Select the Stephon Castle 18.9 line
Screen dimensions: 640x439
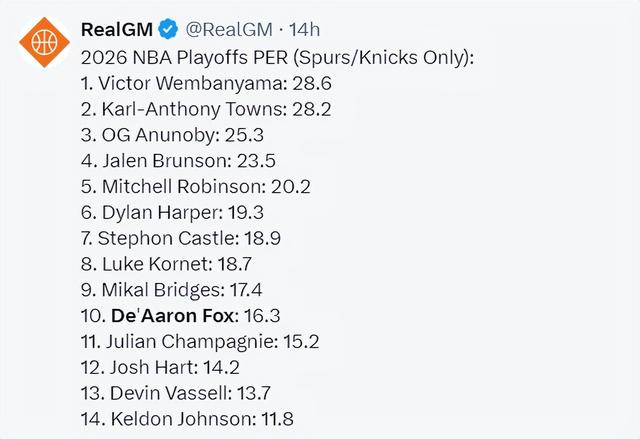tap(181, 238)
